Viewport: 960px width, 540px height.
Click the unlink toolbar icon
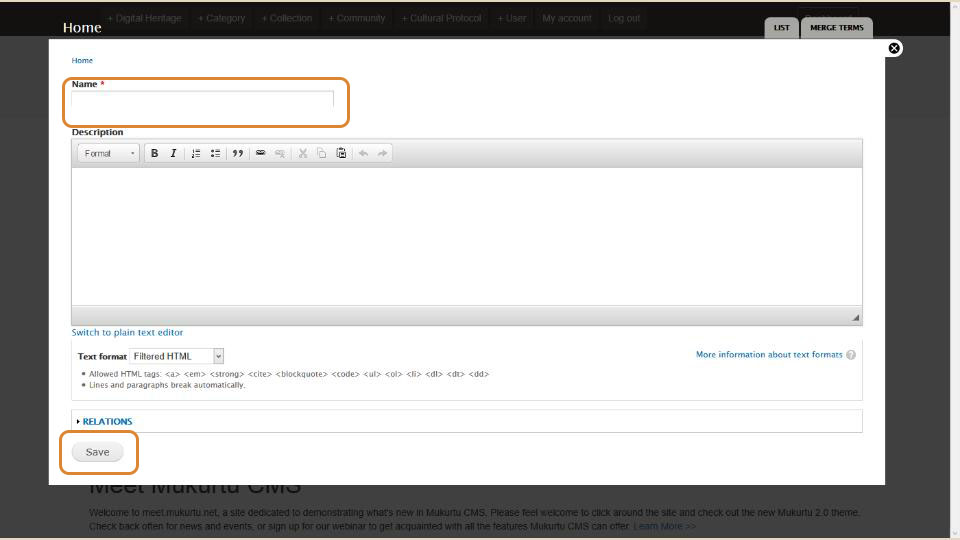click(280, 153)
